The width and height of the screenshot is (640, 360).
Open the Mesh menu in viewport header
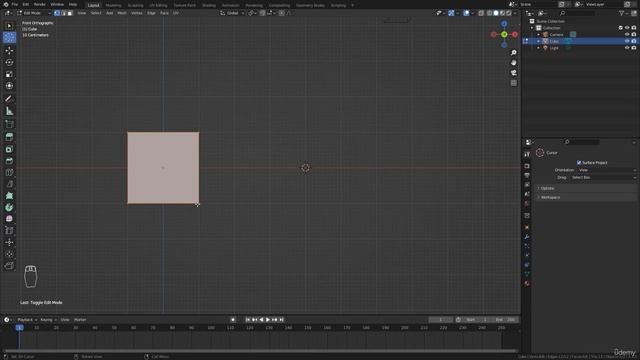(122, 13)
